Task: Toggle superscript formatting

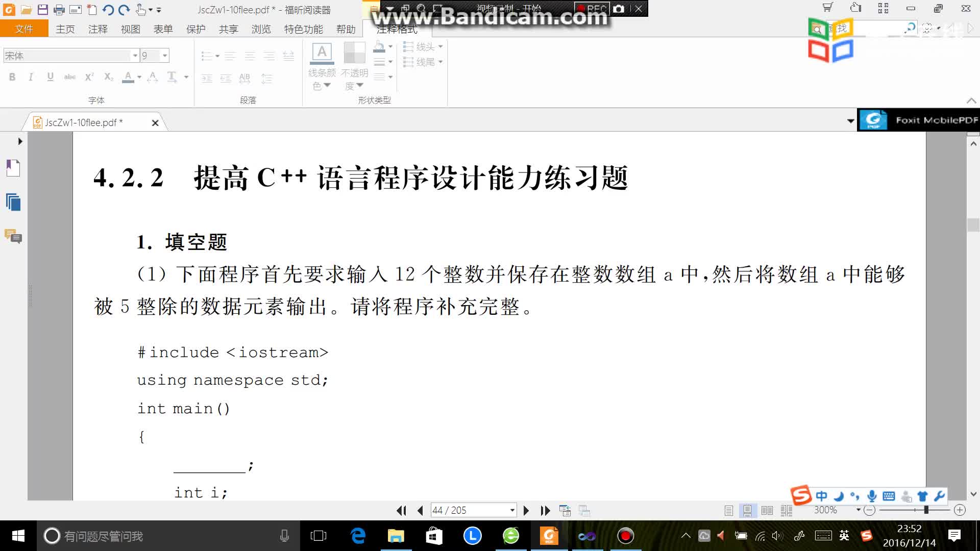Action: [x=89, y=77]
